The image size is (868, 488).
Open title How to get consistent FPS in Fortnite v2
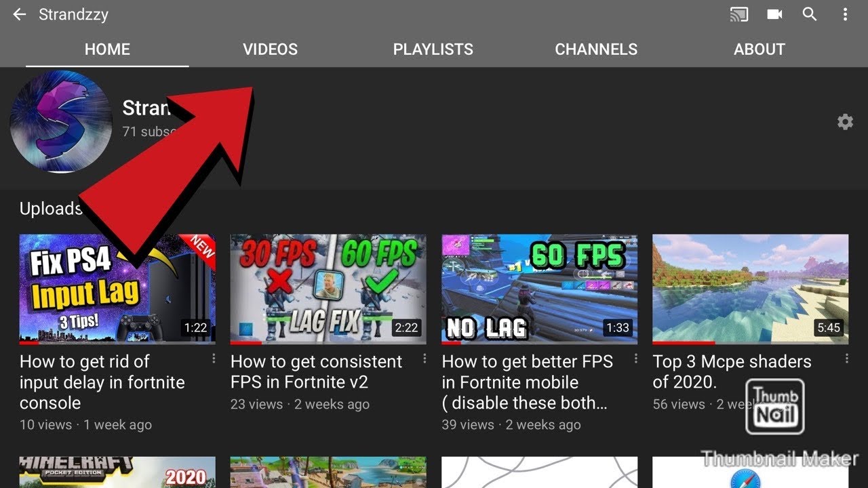[x=316, y=372]
